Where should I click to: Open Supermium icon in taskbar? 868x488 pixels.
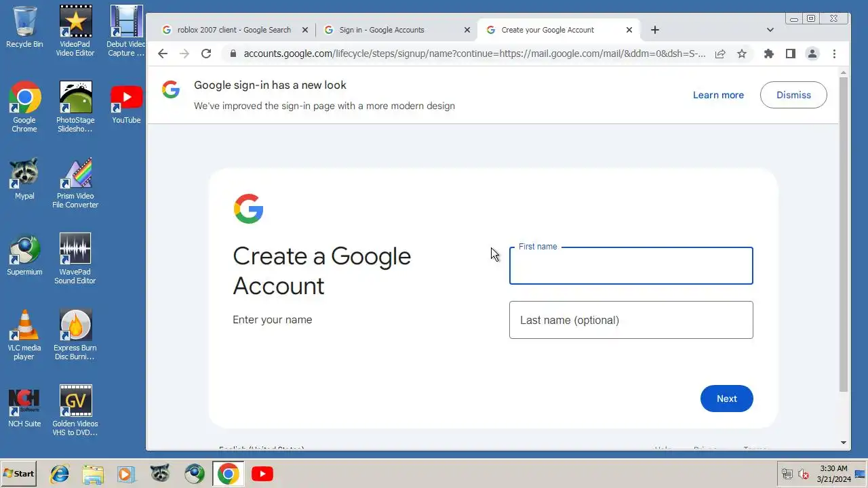coord(195,474)
